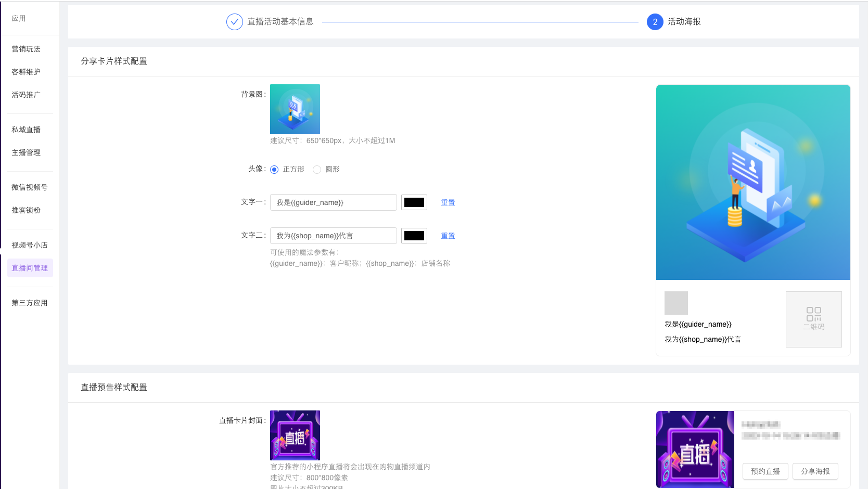Open 营销玩法 in the sidebar
The width and height of the screenshot is (868, 489).
tap(26, 49)
